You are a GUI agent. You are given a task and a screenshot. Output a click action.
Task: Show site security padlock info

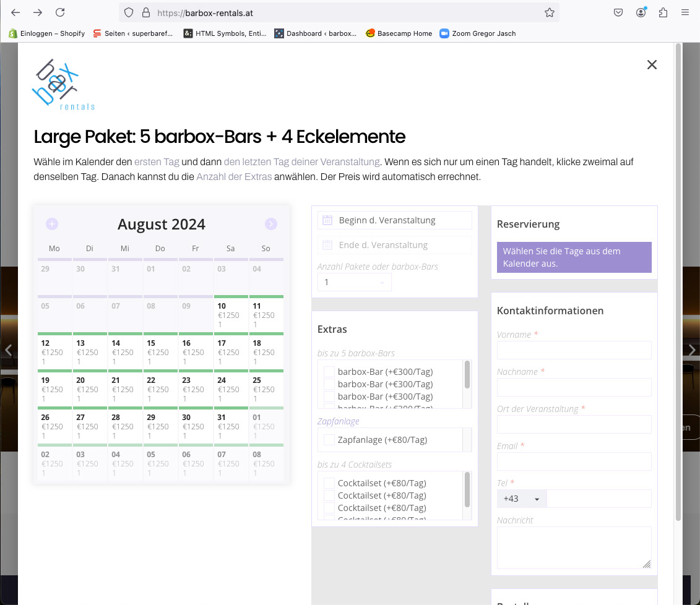(x=146, y=12)
